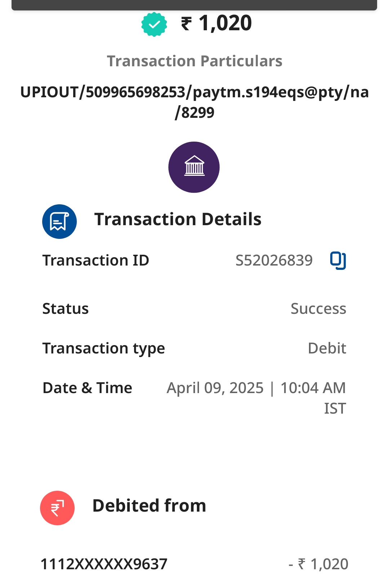
Task: Select the S52026839 transaction ID value
Action: coord(274,260)
